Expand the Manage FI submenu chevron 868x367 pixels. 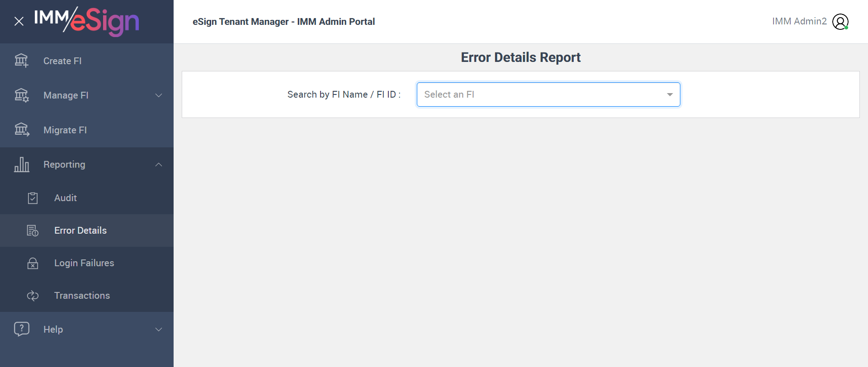coord(159,95)
